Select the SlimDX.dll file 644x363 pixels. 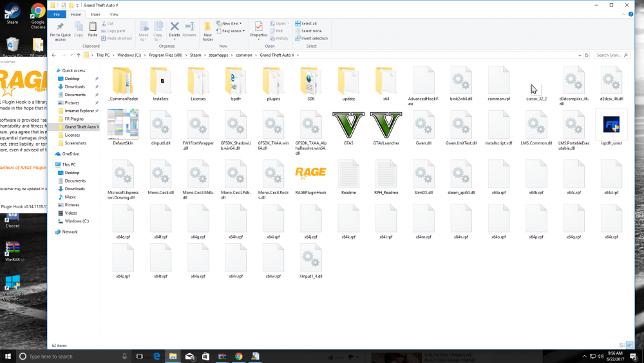(424, 175)
